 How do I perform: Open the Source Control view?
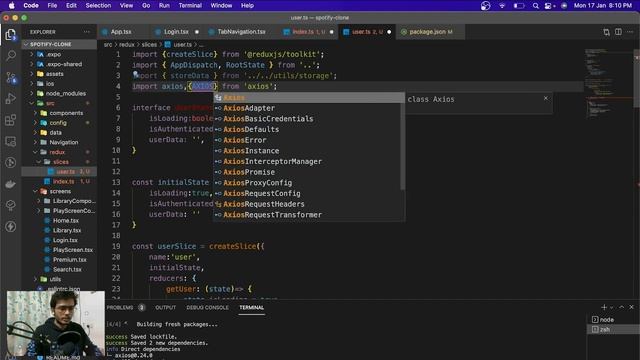pyautogui.click(x=11, y=78)
